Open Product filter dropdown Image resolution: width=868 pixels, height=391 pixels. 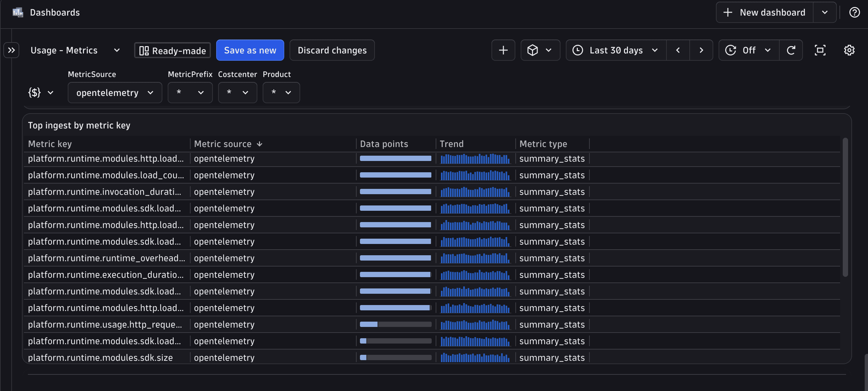coord(281,93)
